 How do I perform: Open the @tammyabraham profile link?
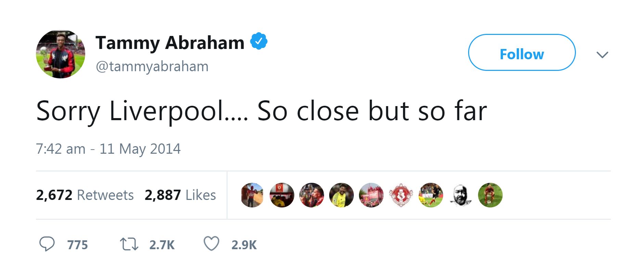[152, 66]
